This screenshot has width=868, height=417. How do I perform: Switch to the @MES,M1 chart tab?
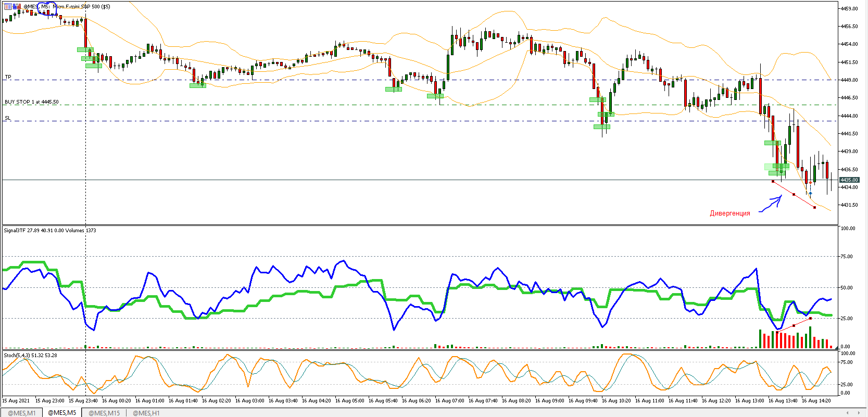[x=22, y=413]
